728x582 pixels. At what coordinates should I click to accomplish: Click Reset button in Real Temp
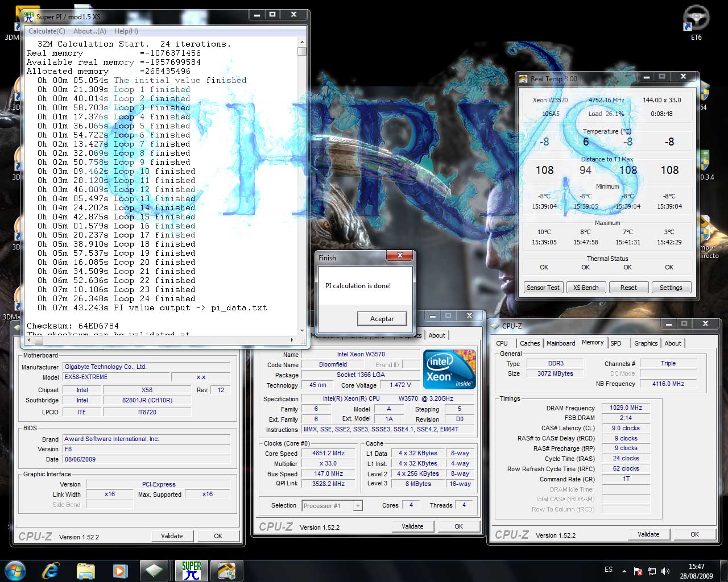628,288
